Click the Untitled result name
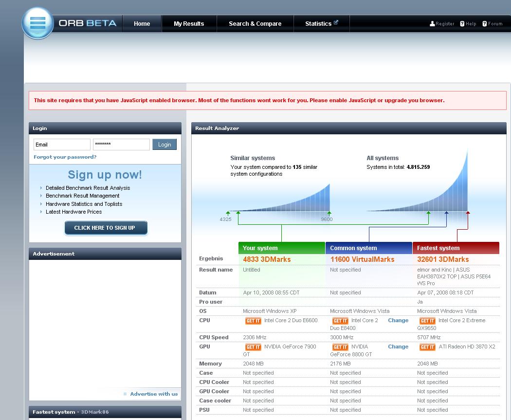 pos(251,270)
